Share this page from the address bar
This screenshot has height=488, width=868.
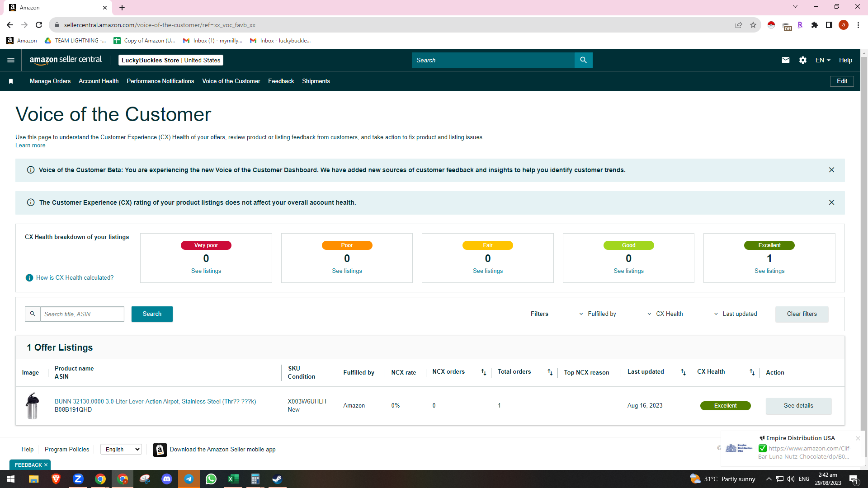pos(739,25)
